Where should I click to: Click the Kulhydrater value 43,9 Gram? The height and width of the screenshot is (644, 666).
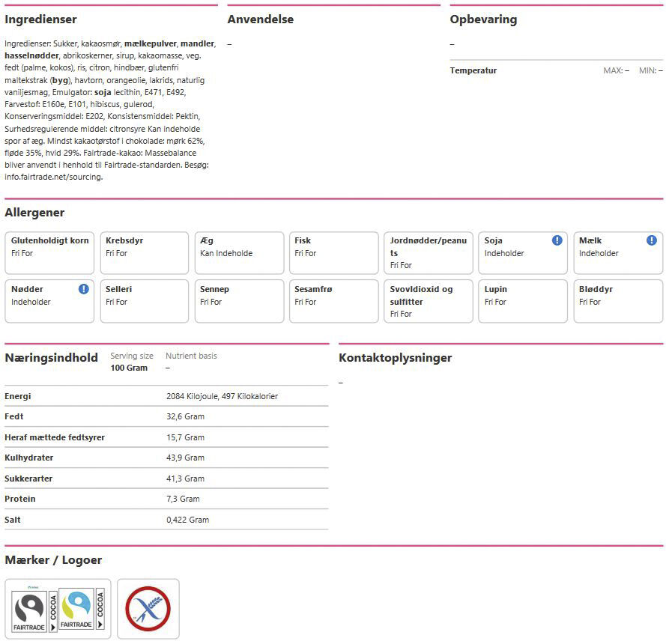coord(185,458)
